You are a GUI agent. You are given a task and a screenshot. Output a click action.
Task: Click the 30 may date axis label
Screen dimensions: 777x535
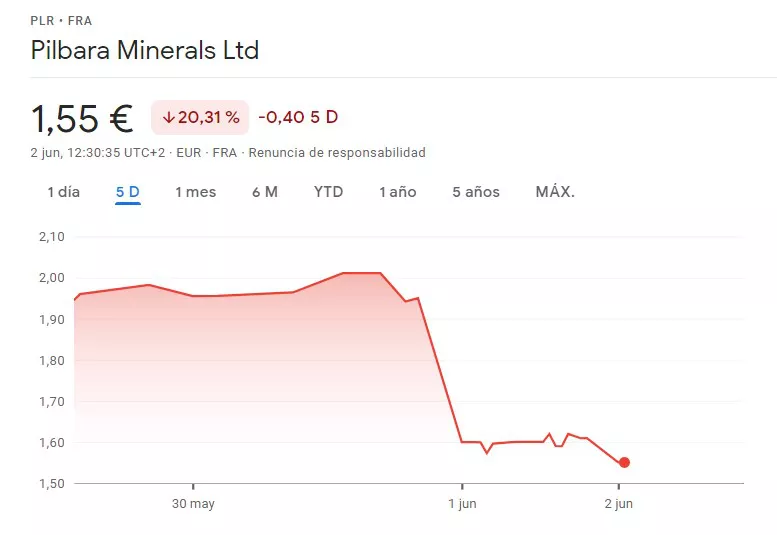pyautogui.click(x=193, y=504)
